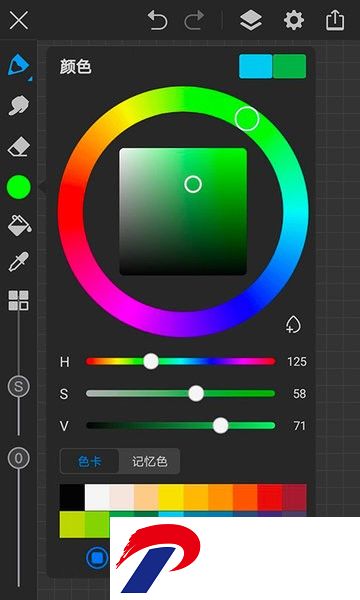Select the paint bucket fill tool
This screenshot has width=360, height=600.
pos(19,225)
